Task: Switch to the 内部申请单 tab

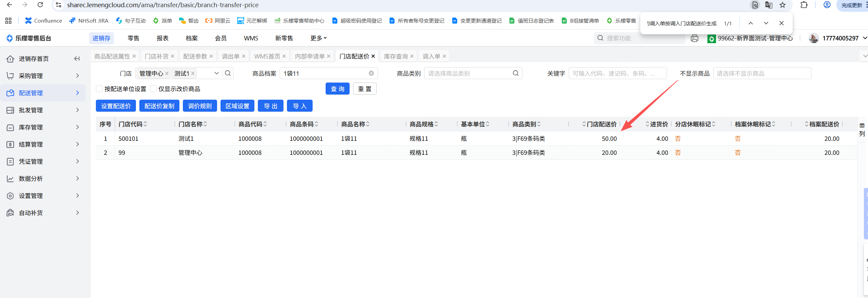Action: (310, 56)
